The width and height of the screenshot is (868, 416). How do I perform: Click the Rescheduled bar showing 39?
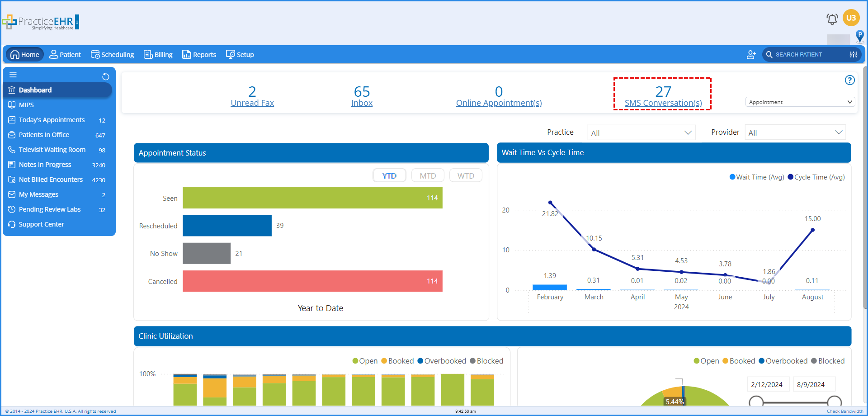click(x=227, y=226)
